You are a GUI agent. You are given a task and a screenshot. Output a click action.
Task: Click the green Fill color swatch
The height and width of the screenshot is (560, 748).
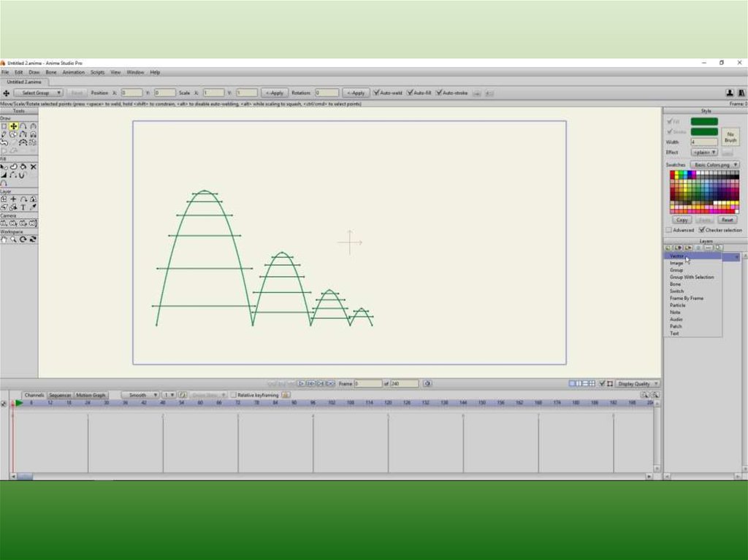704,122
